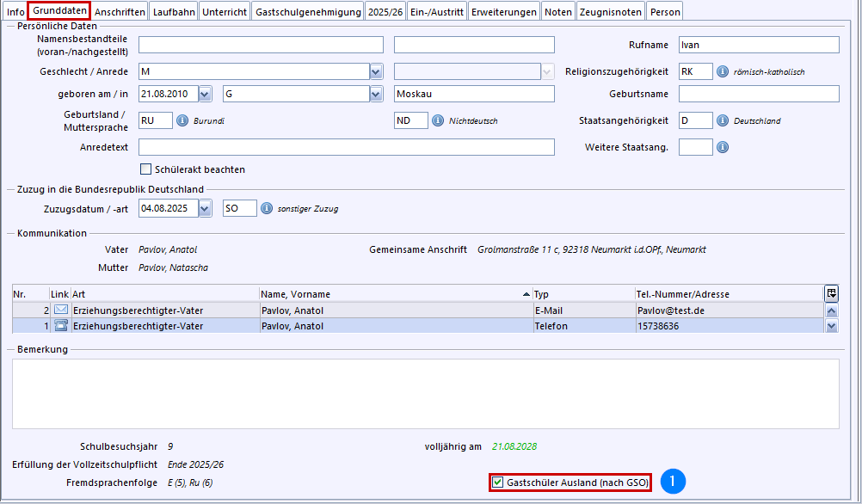This screenshot has width=862, height=504.
Task: Click info icon next to Religionszugehörigkeit RK
Action: click(x=723, y=71)
